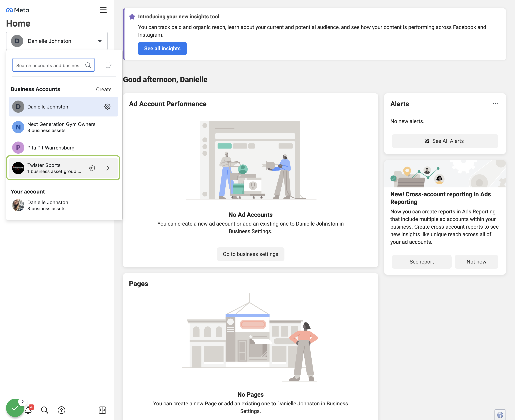Click the Your account section label
The width and height of the screenshot is (515, 420).
28,192
